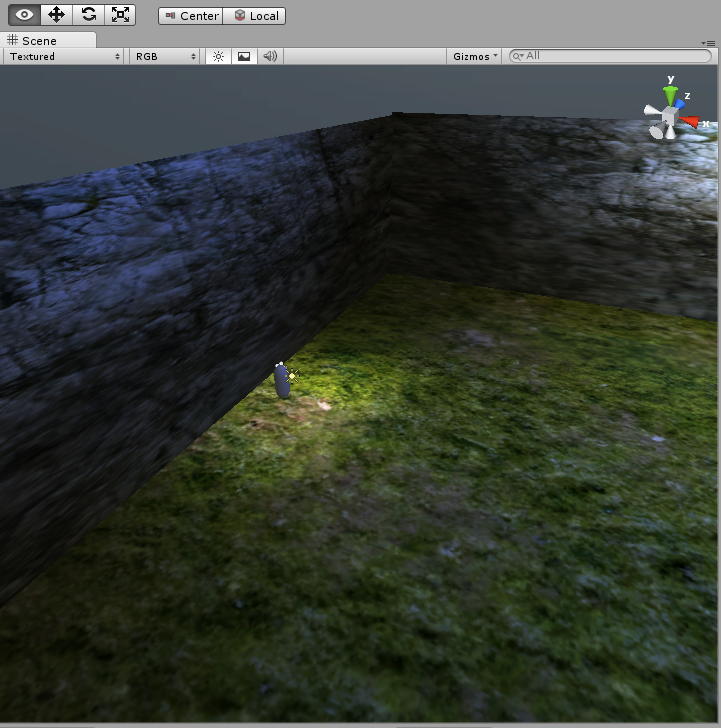
Task: Select the yellow light gizmo icon
Action: click(292, 376)
